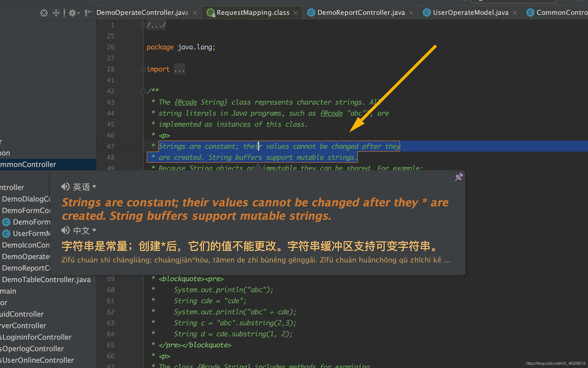Select uidController in project tree
This screenshot has width=588, height=368.
point(22,314)
